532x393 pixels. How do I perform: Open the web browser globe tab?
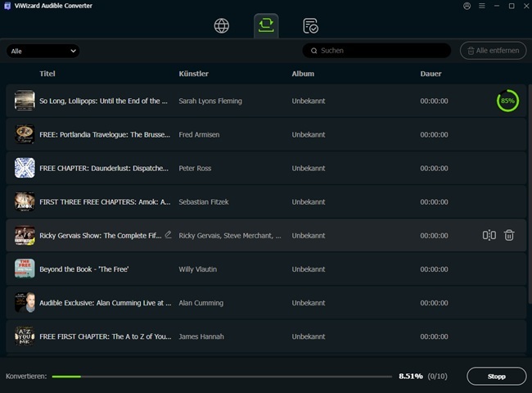pos(222,25)
